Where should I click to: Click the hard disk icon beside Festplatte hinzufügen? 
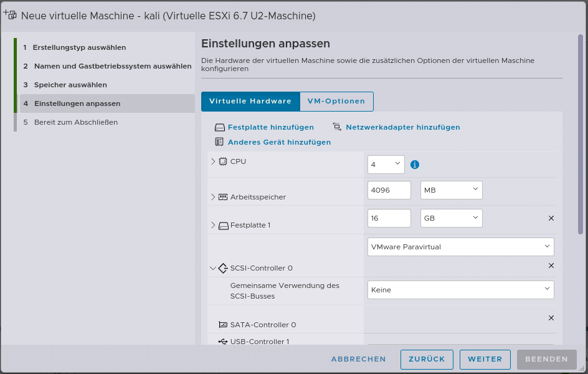point(220,127)
